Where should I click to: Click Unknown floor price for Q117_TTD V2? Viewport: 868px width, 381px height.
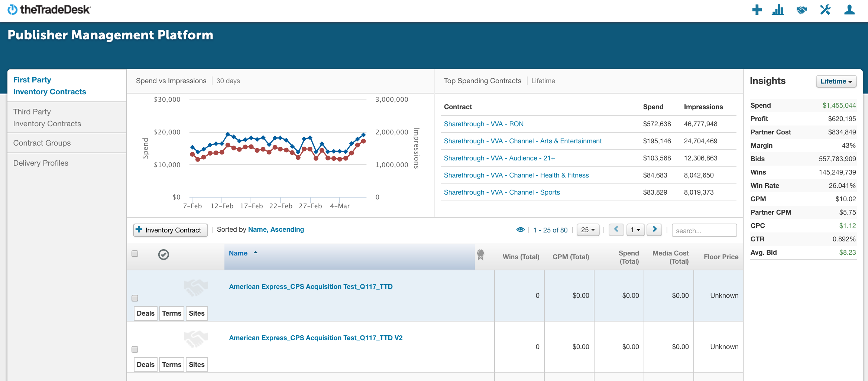pyautogui.click(x=724, y=347)
